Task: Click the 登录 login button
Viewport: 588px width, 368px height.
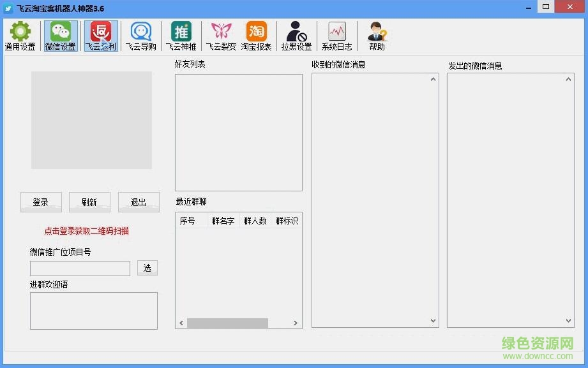Action: tap(40, 202)
